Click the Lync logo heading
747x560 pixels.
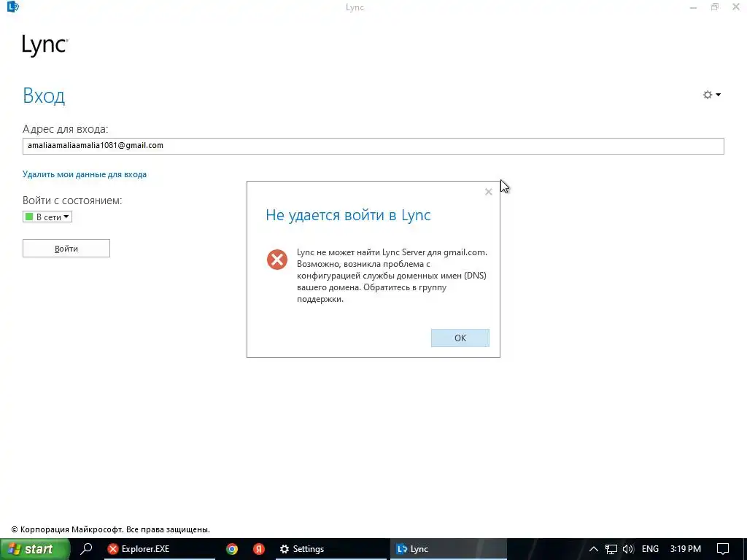point(45,46)
